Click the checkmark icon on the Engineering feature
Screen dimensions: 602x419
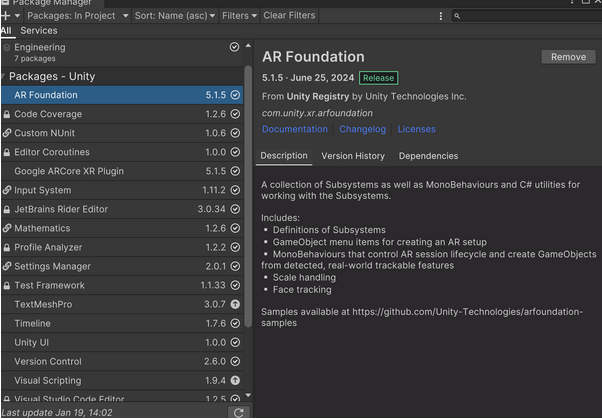tap(234, 47)
